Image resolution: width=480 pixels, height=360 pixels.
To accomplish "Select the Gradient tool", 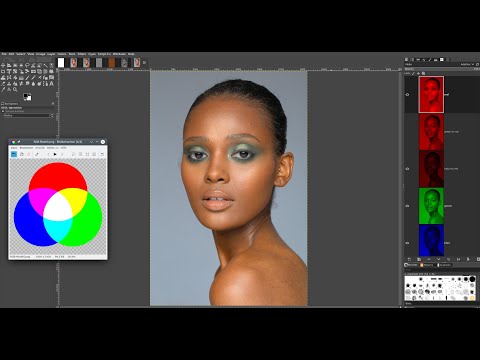I will pyautogui.click(x=21, y=78).
